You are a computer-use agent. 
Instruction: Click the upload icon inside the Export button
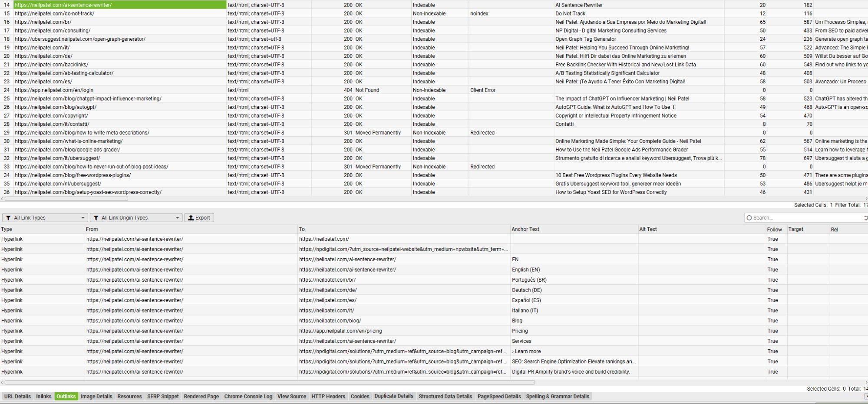[x=191, y=217]
